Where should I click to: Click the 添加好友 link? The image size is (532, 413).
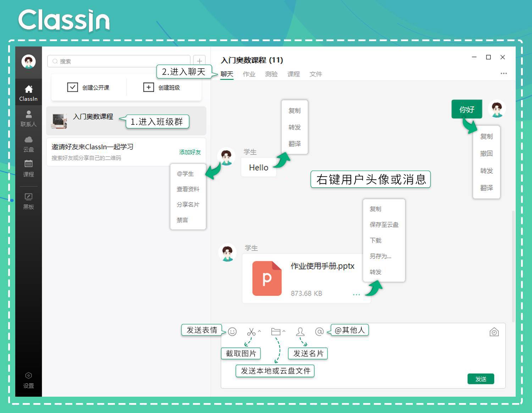pos(190,152)
